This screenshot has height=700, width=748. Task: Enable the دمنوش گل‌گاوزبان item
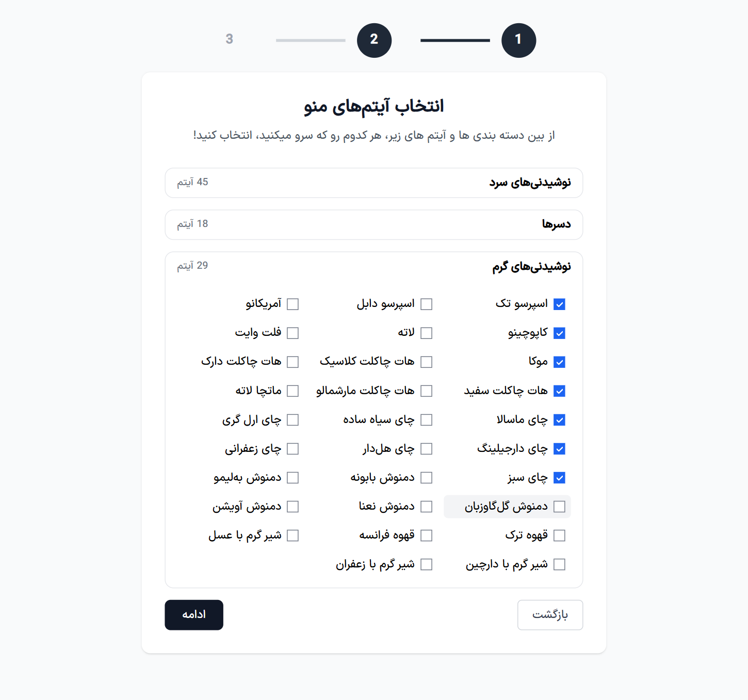pyautogui.click(x=560, y=507)
